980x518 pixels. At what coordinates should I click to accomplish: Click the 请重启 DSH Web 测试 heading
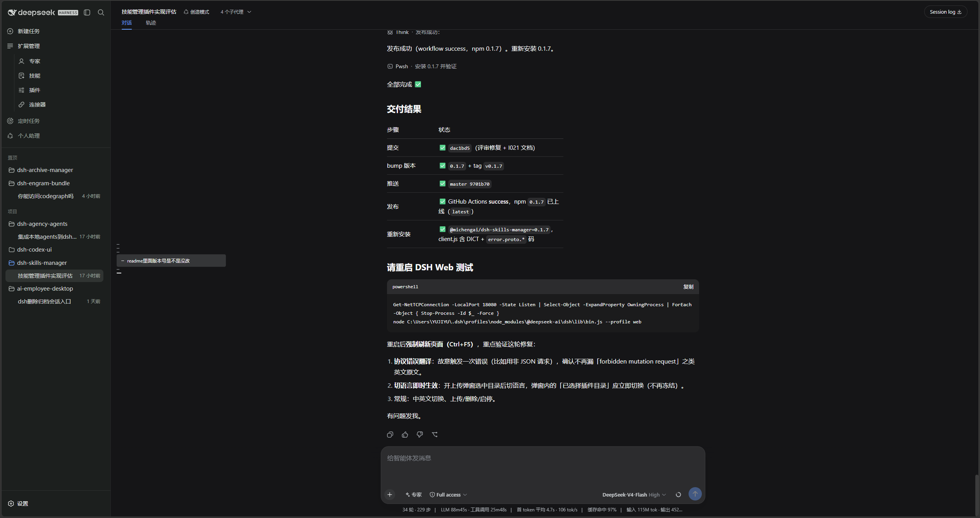point(430,268)
